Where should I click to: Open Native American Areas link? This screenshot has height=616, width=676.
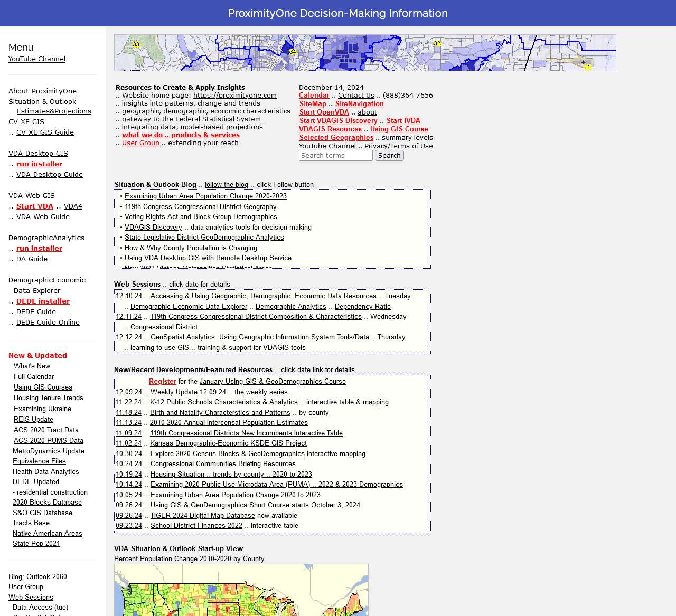pyautogui.click(x=48, y=534)
